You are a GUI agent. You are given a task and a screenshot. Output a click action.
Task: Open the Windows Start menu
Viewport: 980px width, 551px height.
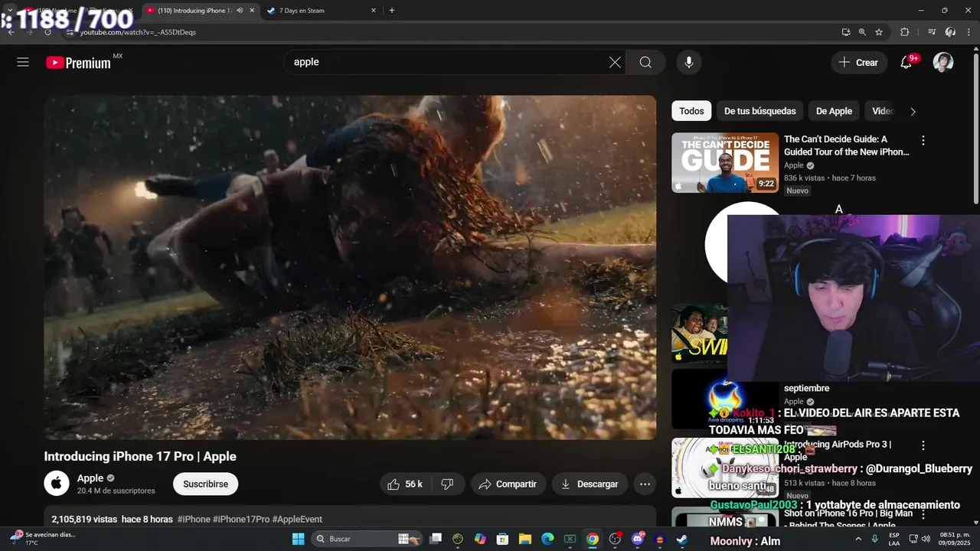tap(299, 539)
